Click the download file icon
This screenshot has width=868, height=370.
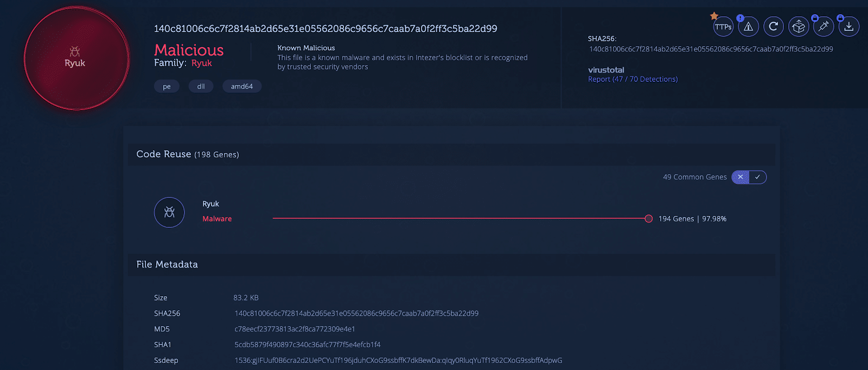pyautogui.click(x=849, y=27)
